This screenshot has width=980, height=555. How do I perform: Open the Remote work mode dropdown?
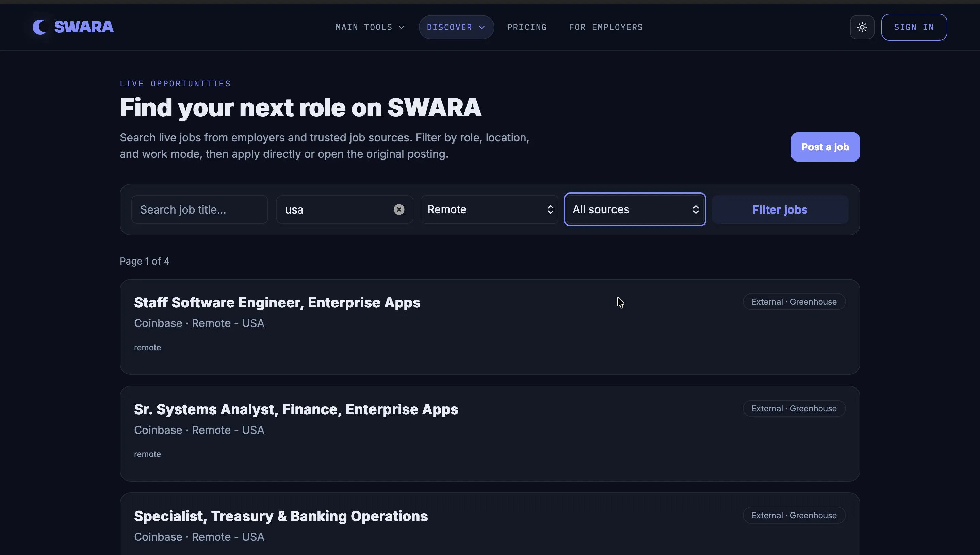click(x=490, y=209)
